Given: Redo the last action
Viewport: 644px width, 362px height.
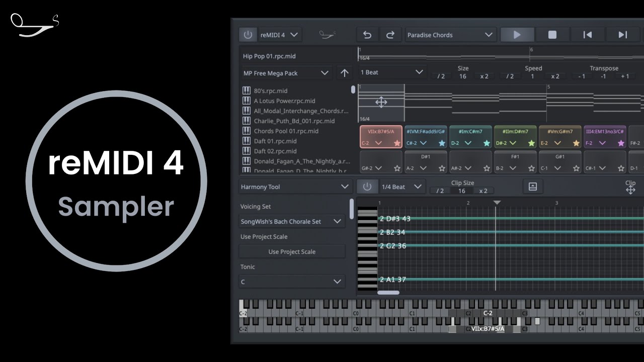Looking at the screenshot, I should coord(390,35).
